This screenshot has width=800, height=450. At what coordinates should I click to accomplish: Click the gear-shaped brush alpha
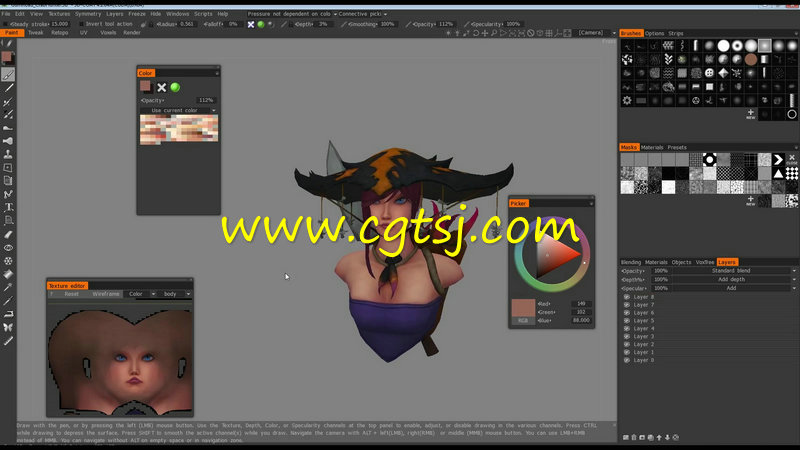[627, 101]
